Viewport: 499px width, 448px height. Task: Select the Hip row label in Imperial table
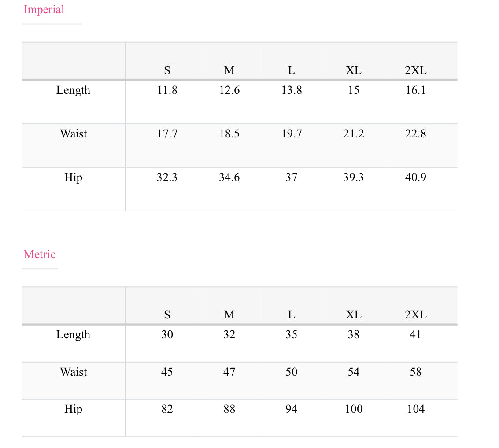tap(73, 178)
